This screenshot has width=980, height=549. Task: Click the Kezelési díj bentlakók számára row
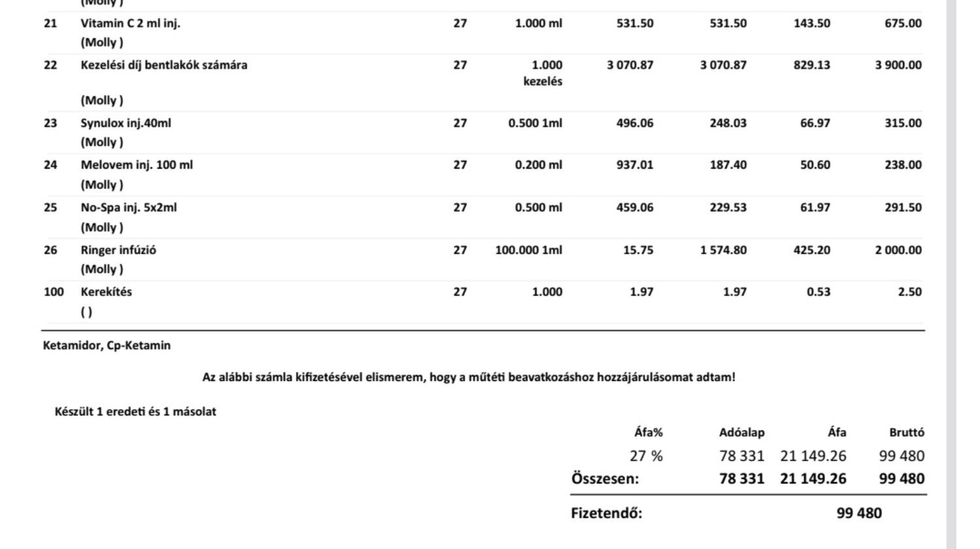point(163,65)
